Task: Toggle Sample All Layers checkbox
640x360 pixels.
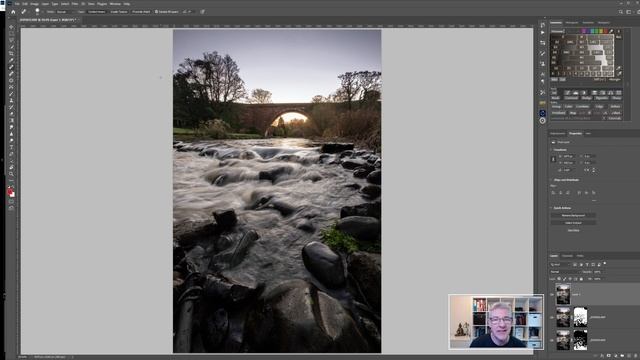Action: [156, 12]
